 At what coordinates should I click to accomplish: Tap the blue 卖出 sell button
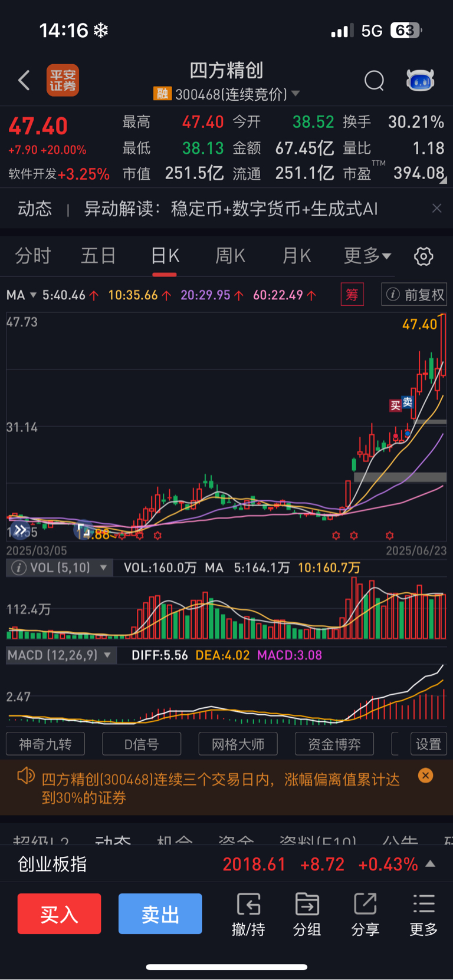coord(160,914)
